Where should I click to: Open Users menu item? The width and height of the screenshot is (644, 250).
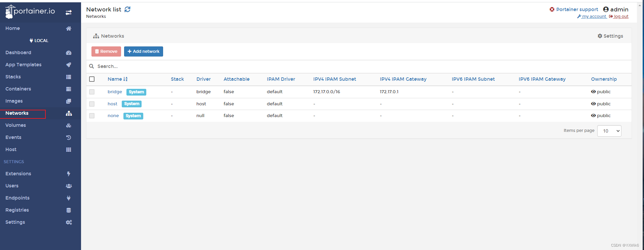[x=12, y=186]
